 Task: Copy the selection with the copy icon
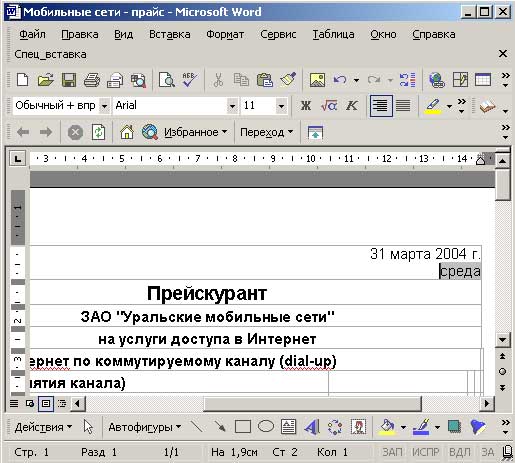tap(241, 80)
